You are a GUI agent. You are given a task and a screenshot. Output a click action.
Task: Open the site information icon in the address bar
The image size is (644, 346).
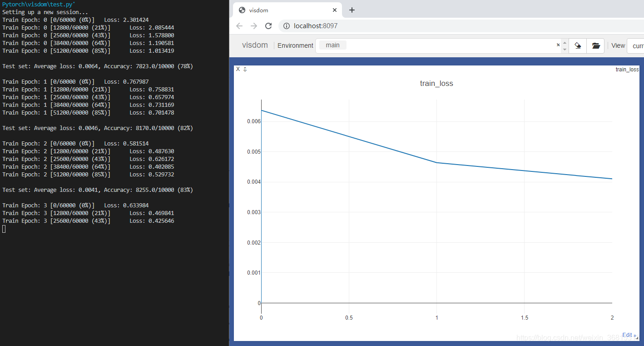pos(287,26)
